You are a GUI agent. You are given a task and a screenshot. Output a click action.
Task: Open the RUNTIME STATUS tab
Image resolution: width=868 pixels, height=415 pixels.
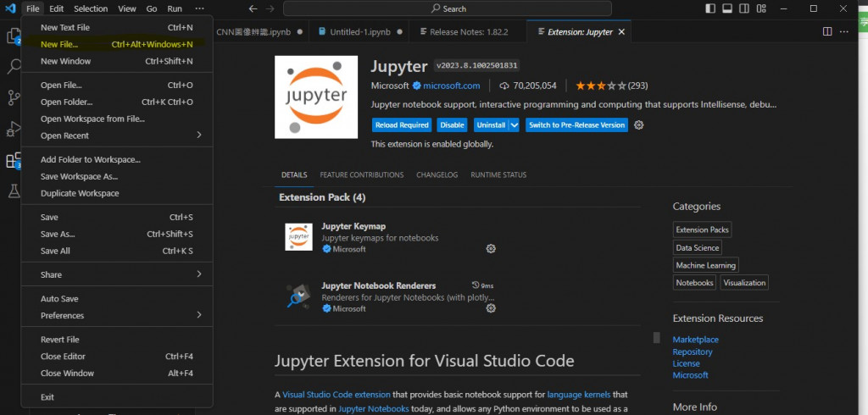(x=498, y=174)
